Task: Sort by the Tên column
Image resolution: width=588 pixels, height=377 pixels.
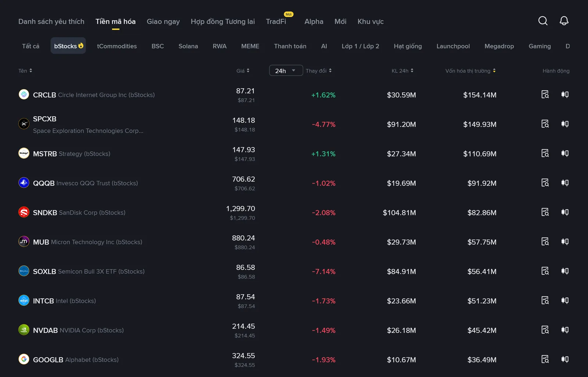Action: [25, 71]
